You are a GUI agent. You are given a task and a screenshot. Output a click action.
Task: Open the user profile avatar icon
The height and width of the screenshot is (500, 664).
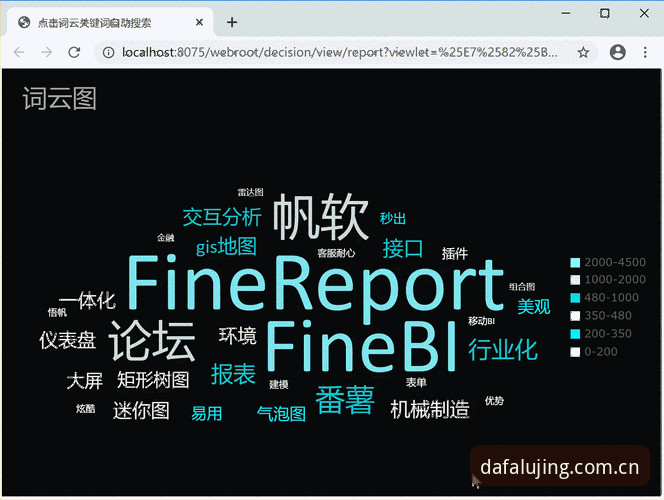click(617, 52)
